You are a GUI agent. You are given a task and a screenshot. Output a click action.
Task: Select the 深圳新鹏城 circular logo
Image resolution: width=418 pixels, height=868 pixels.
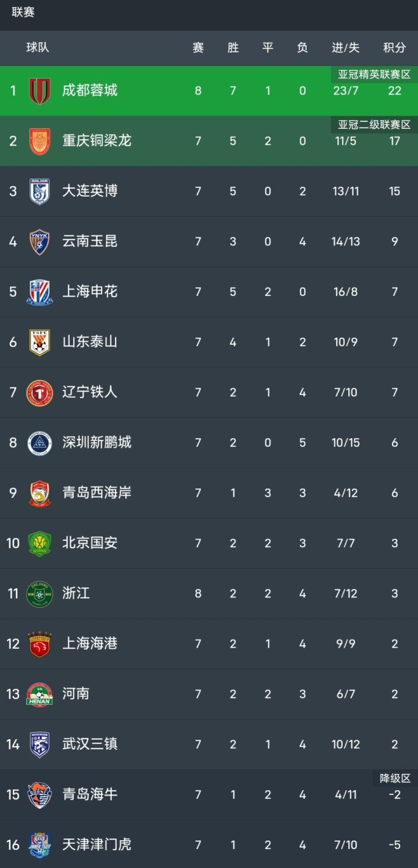click(x=39, y=443)
